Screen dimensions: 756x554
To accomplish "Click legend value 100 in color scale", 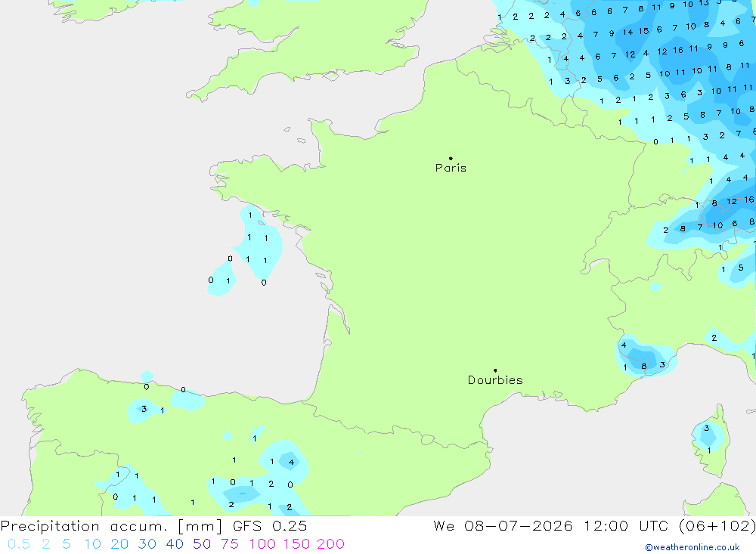I will 263,544.
